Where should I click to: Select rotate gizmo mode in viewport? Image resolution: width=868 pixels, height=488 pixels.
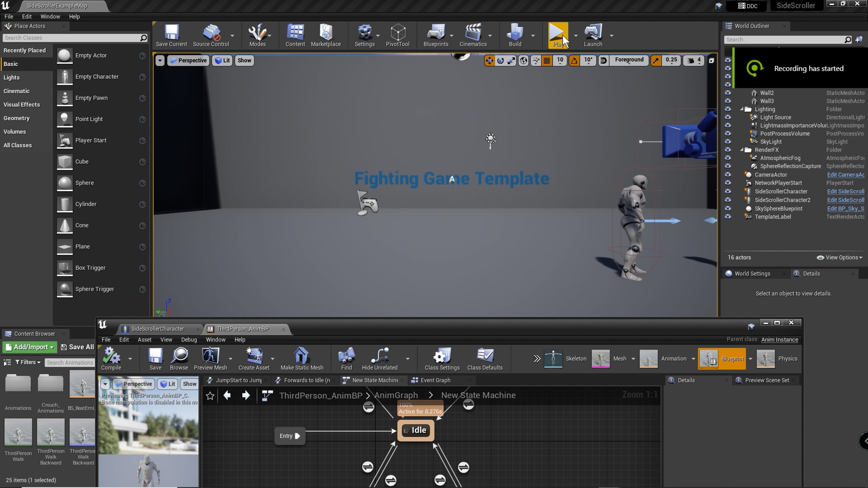click(501, 61)
